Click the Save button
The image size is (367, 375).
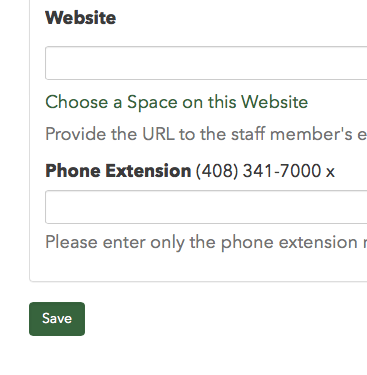pos(57,319)
